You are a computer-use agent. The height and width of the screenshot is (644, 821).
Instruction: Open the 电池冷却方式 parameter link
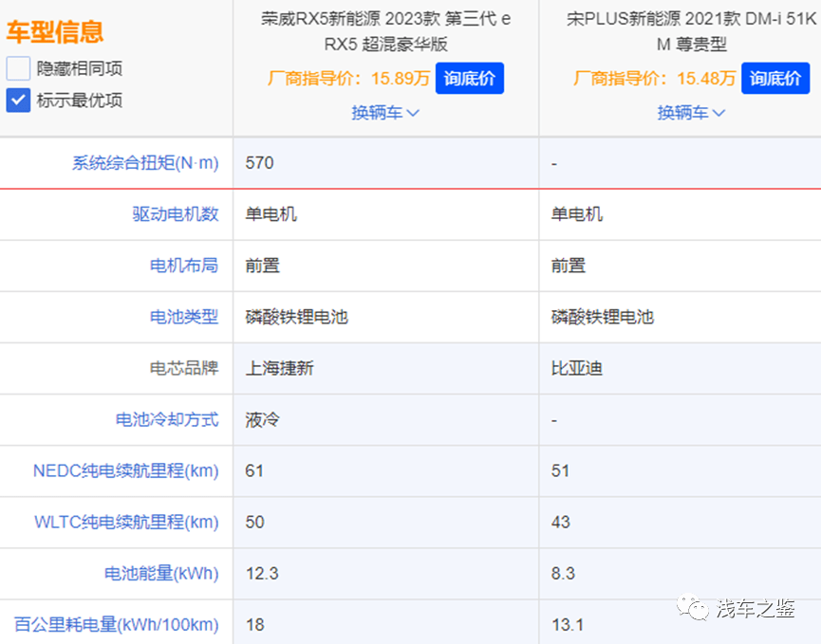click(x=167, y=419)
